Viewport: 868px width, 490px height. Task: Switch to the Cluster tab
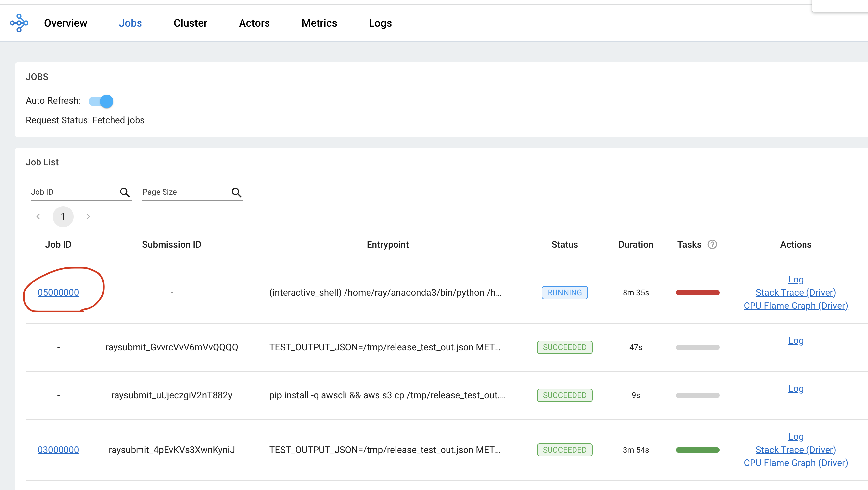tap(191, 23)
